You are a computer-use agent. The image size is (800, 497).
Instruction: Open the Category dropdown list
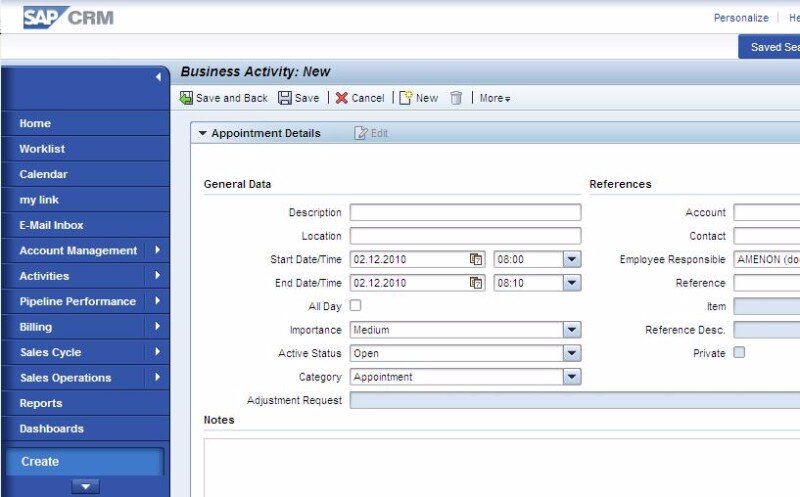571,377
